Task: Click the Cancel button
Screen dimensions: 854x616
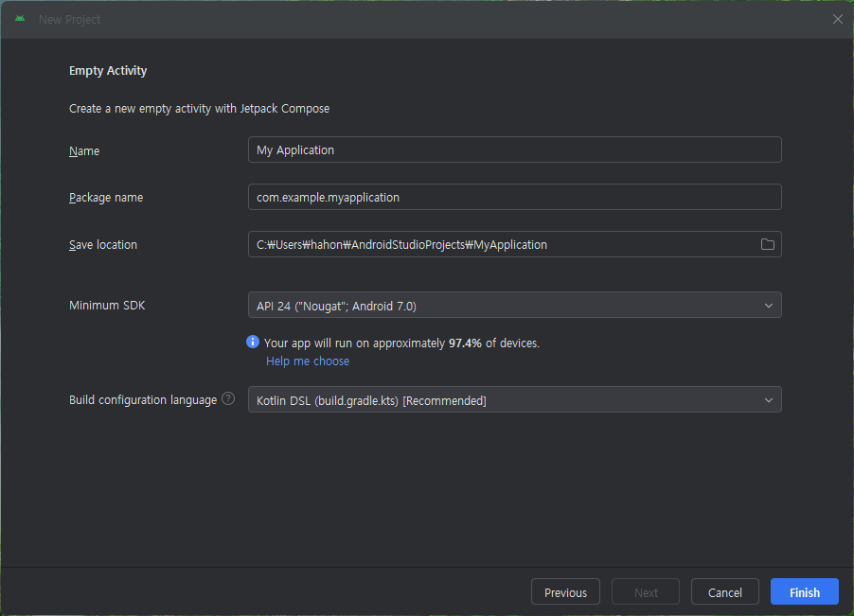Action: click(725, 592)
